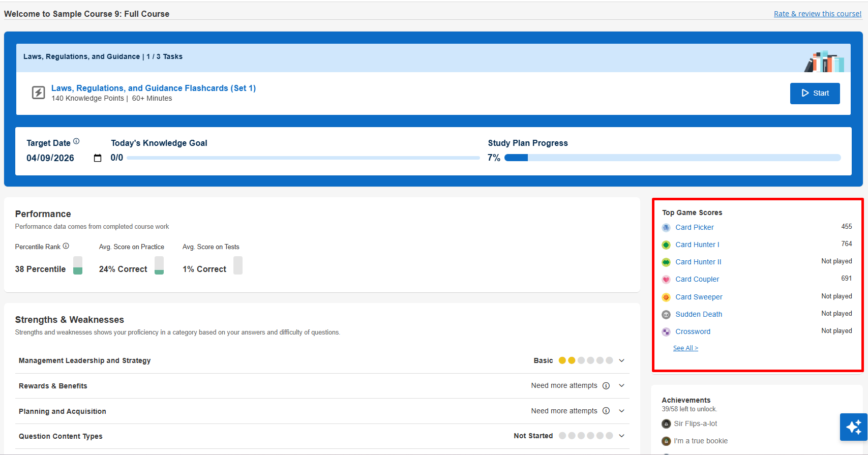This screenshot has width=868, height=455.
Task: Click the Crossword Not played status
Action: pos(836,330)
